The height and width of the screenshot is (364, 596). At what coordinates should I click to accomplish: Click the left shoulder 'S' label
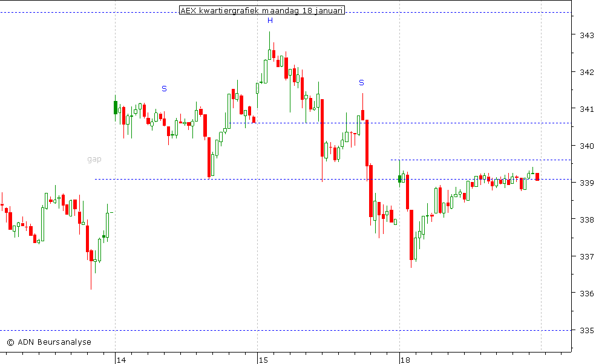tap(164, 88)
